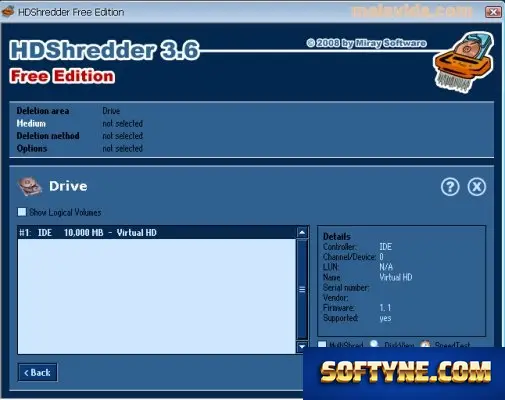This screenshot has height=400, width=505.
Task: Click the drive list scroll-down arrow
Action: [302, 347]
